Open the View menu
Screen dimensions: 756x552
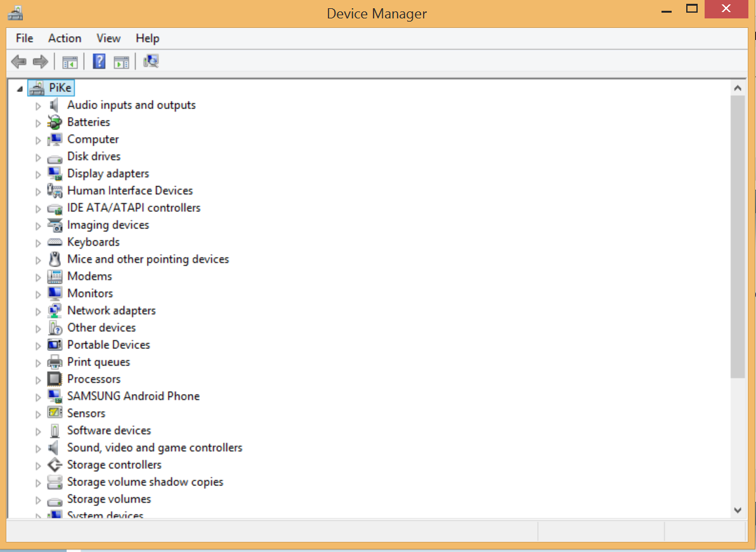pos(108,38)
